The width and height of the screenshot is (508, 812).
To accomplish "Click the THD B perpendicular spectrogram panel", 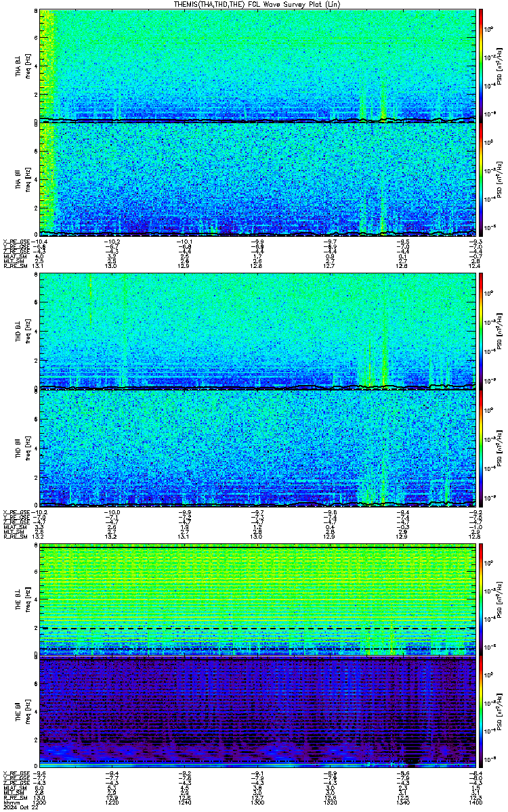I will click(x=257, y=332).
